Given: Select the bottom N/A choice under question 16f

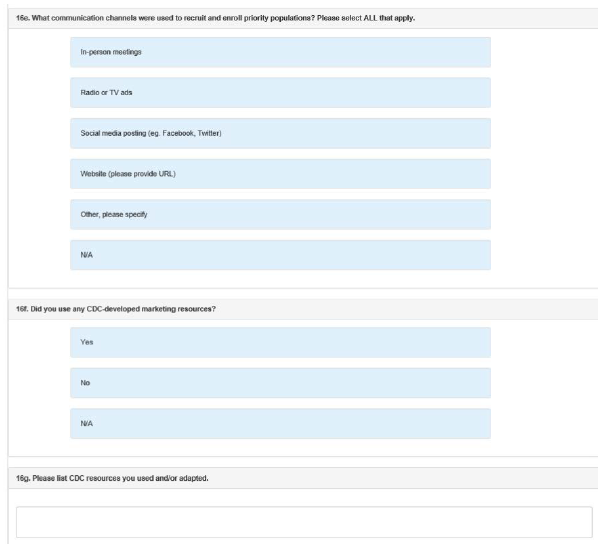Looking at the screenshot, I should pyautogui.click(x=280, y=423).
